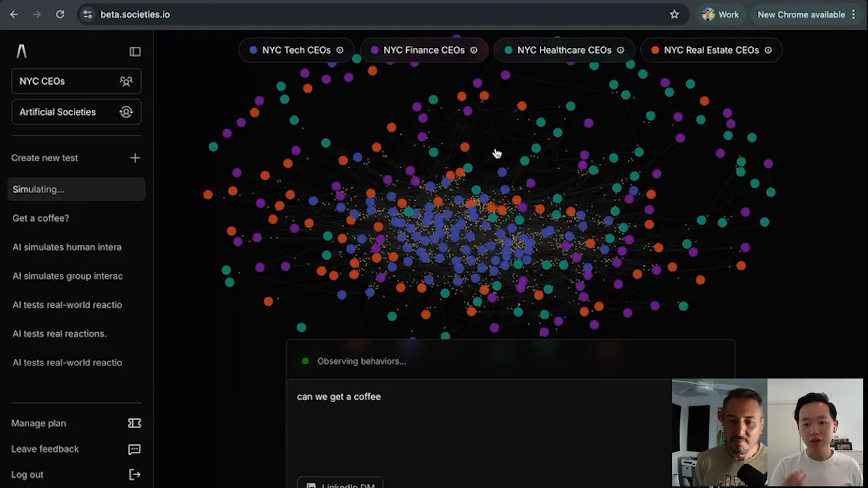Open the LinkedIn DM message type selector
The height and width of the screenshot is (488, 868).
(340, 484)
